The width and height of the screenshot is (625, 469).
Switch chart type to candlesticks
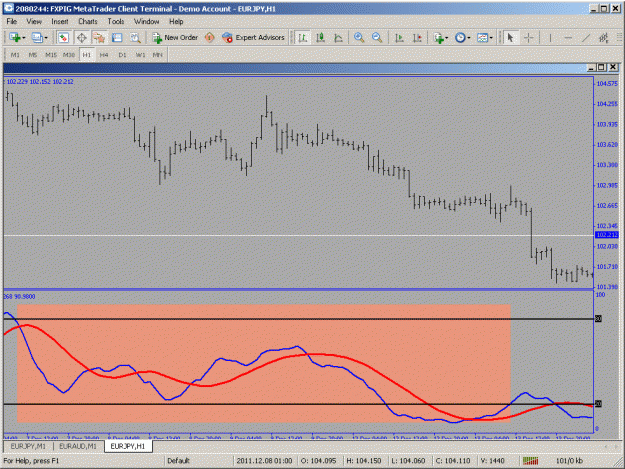pos(320,38)
